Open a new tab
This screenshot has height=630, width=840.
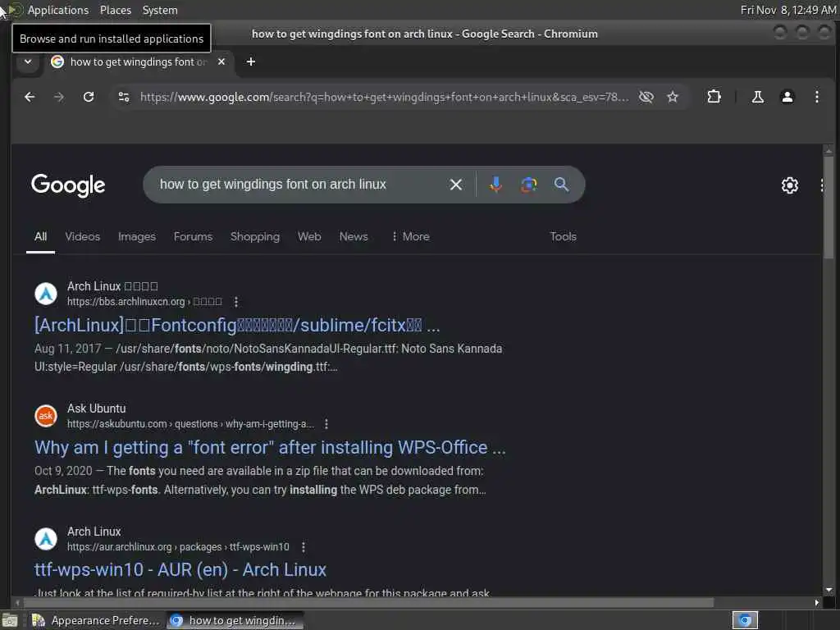coord(251,62)
